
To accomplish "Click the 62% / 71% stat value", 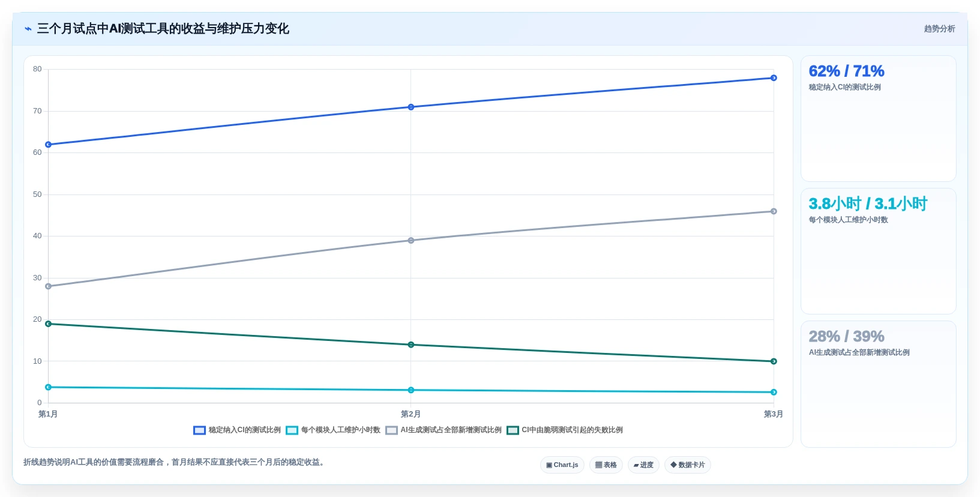I will [x=846, y=71].
